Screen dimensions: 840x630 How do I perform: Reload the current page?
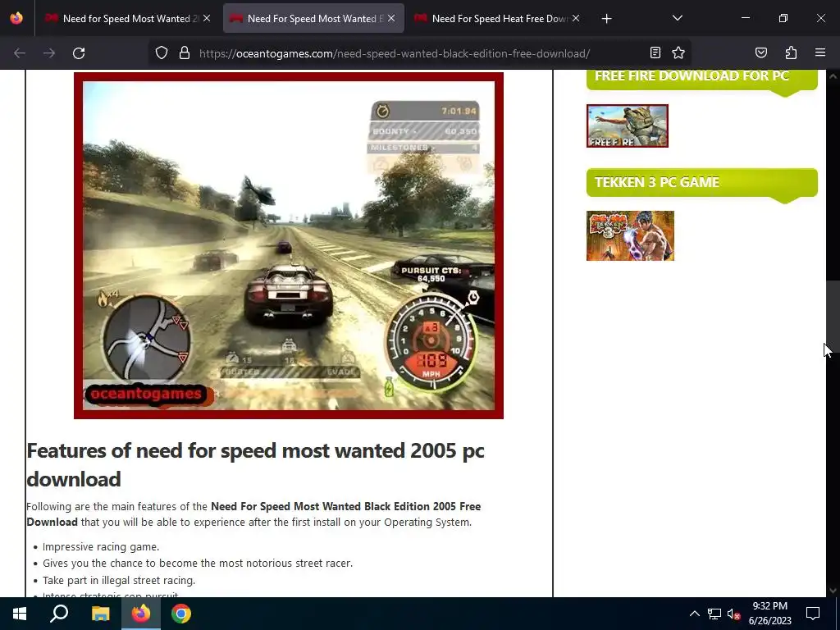[x=79, y=53]
